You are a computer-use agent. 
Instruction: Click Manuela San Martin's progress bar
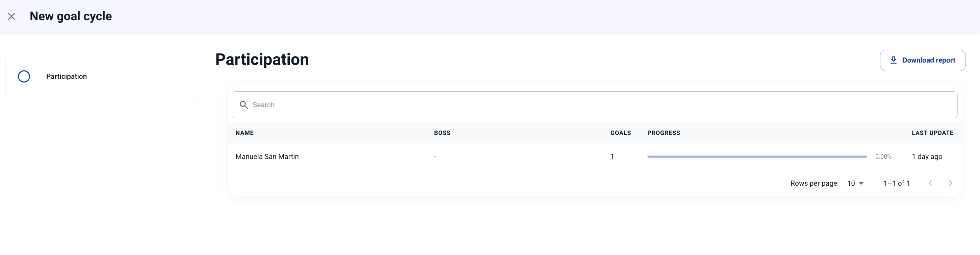[x=757, y=157]
